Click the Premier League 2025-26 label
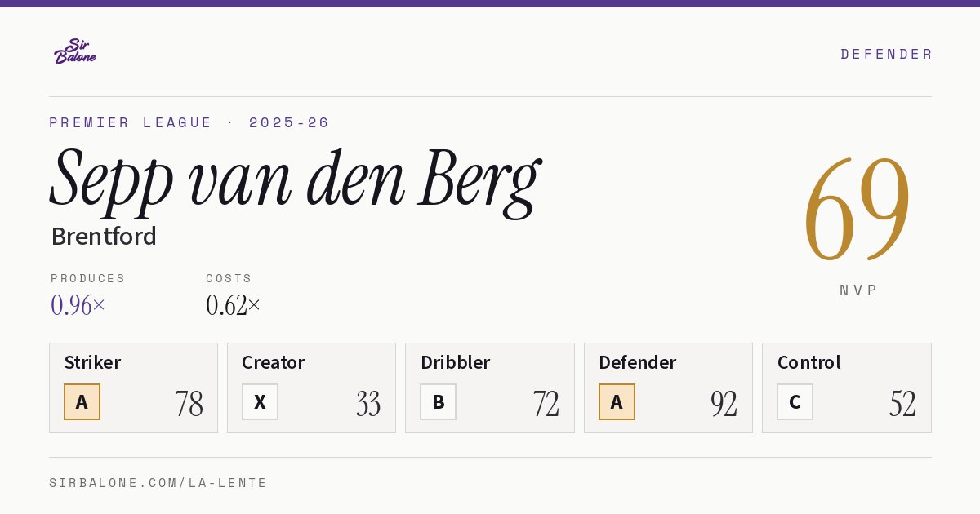 pyautogui.click(x=189, y=122)
